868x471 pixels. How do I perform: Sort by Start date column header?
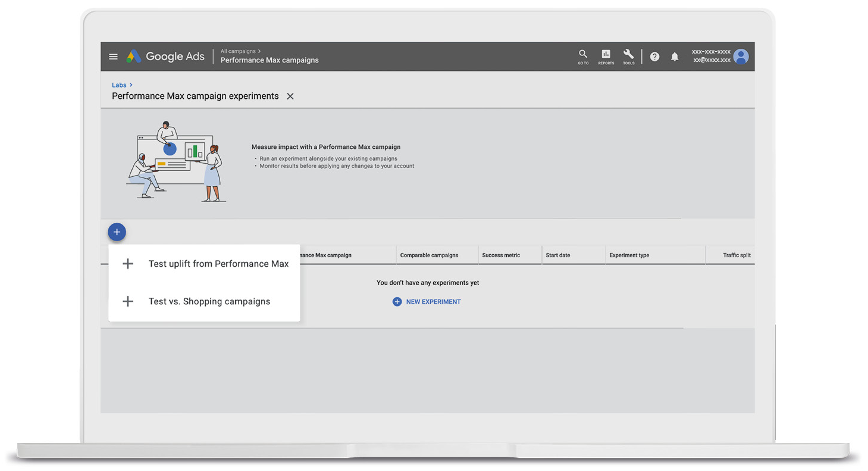557,255
